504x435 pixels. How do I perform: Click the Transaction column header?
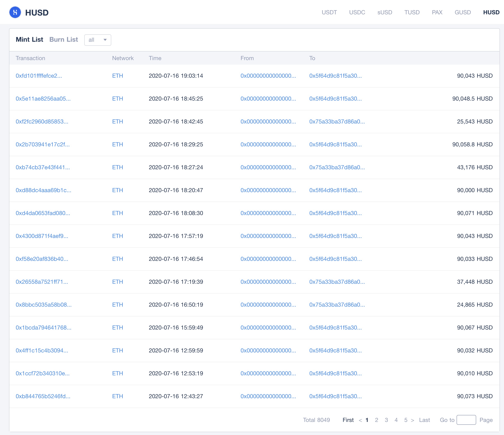[x=30, y=58]
